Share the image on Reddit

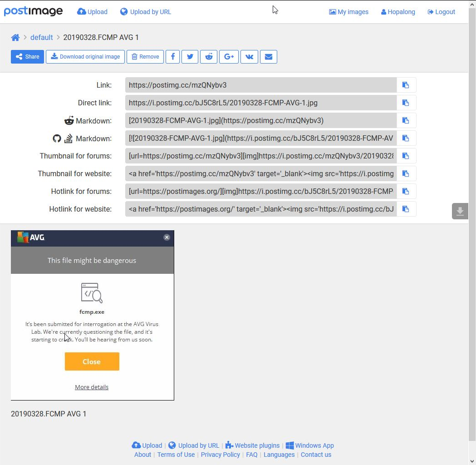[x=209, y=56]
